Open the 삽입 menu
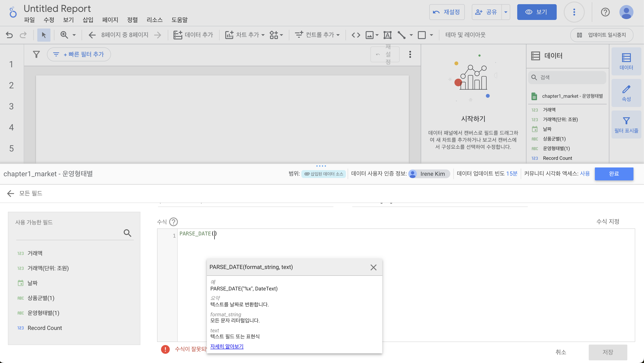 [x=88, y=20]
